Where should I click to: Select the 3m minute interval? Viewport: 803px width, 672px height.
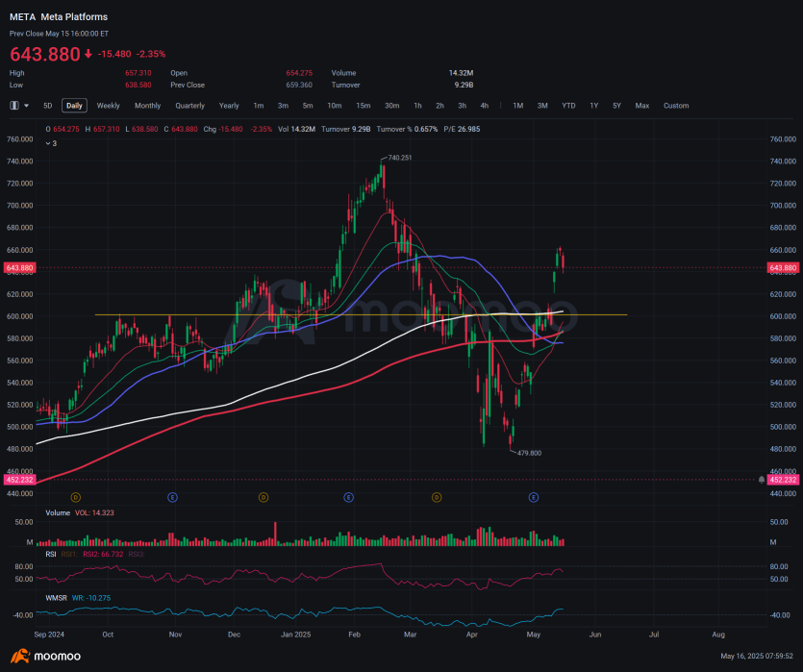pyautogui.click(x=283, y=106)
